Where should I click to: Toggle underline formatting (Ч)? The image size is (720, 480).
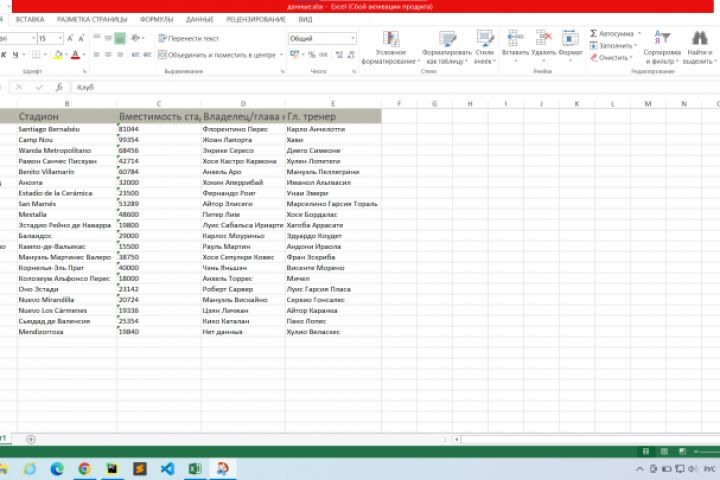[x=15, y=55]
